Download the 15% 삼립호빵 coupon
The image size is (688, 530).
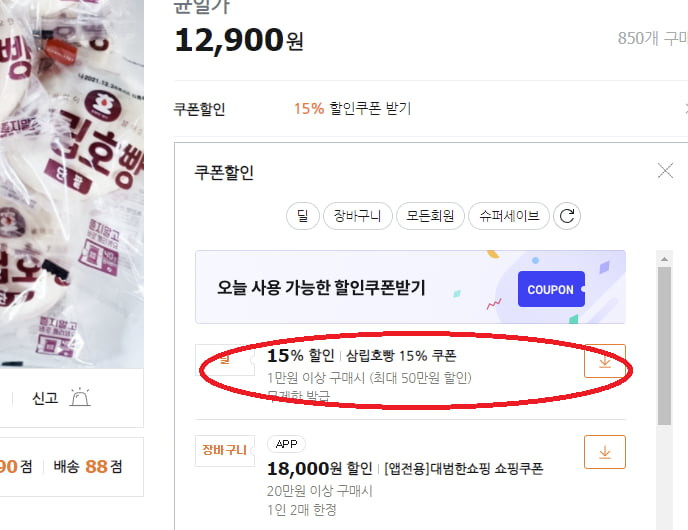605,361
